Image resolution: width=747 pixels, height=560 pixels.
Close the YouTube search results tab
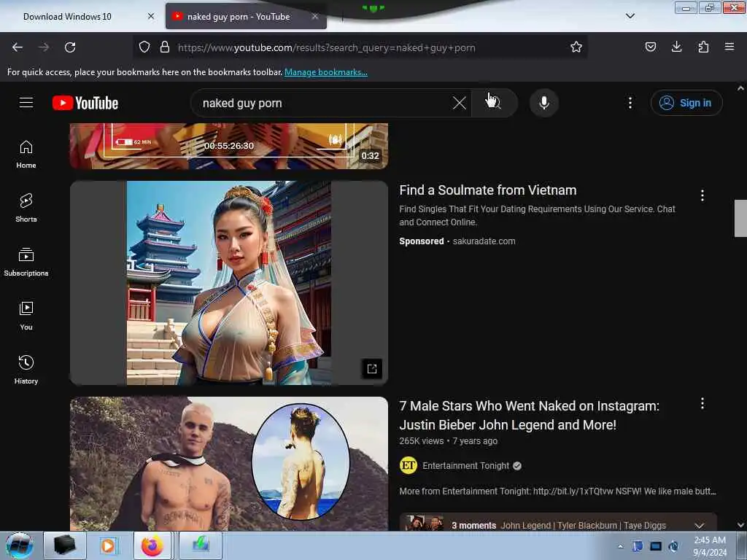tap(315, 16)
